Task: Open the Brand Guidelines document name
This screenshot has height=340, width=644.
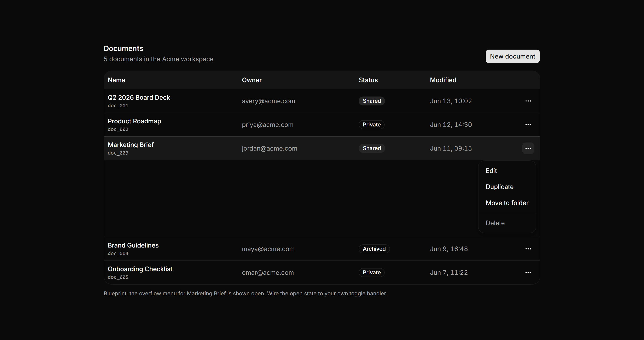Action: tap(133, 245)
